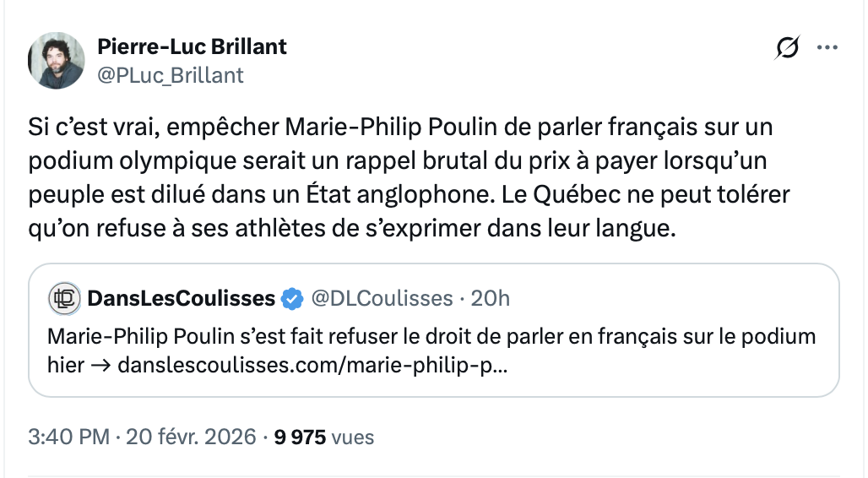Open the Grok slashed-circle icon
Viewport: 868px width, 478px height.
[x=786, y=48]
